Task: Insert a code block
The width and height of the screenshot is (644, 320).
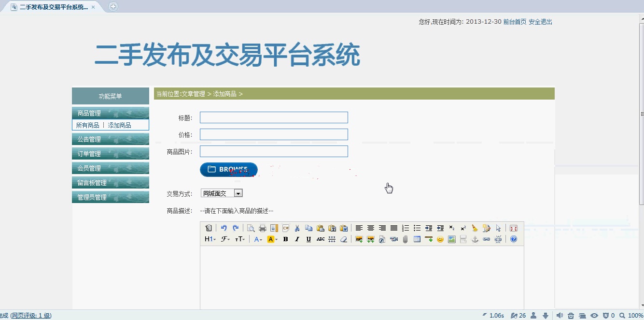Action: (286, 228)
